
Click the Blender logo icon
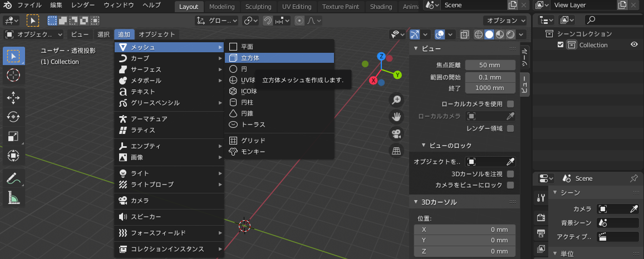(8, 6)
